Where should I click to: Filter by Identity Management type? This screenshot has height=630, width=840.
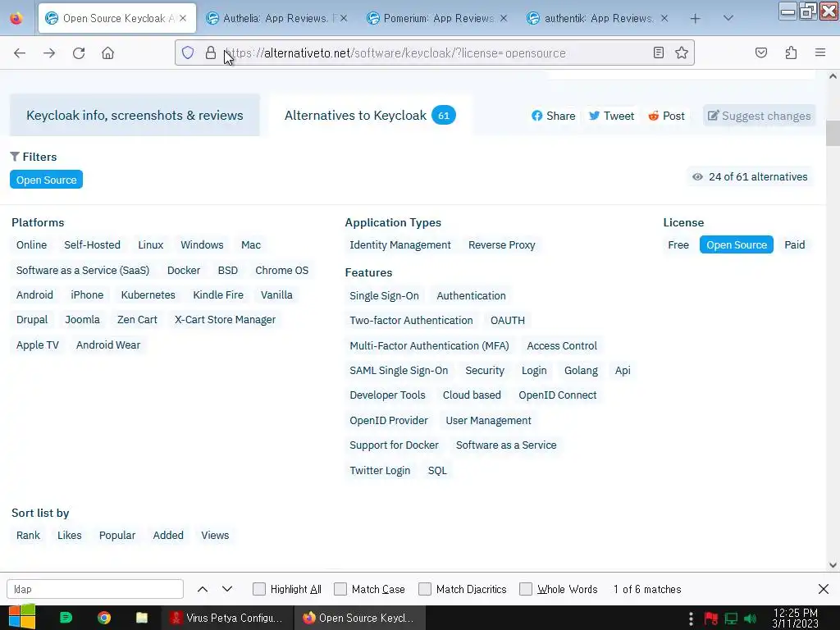(400, 244)
